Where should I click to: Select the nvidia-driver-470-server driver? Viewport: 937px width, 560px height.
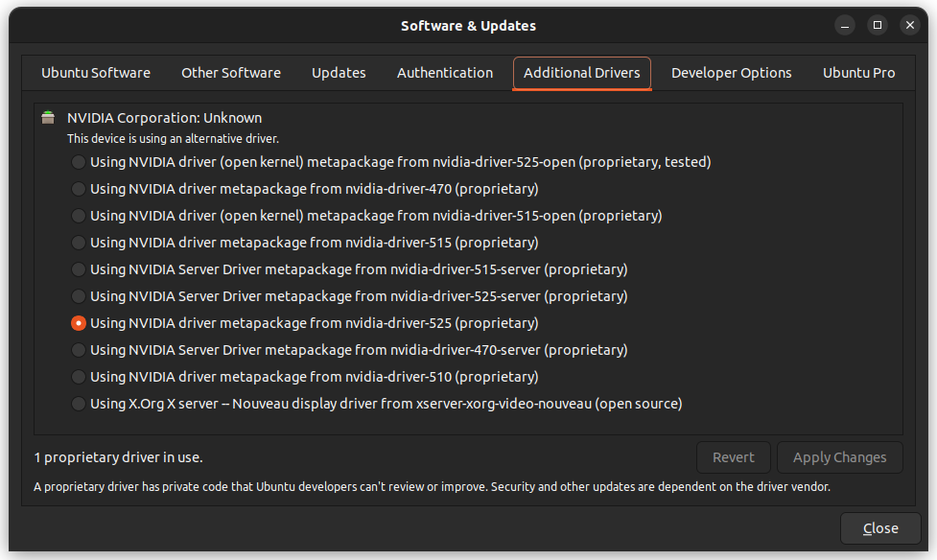pyautogui.click(x=78, y=350)
